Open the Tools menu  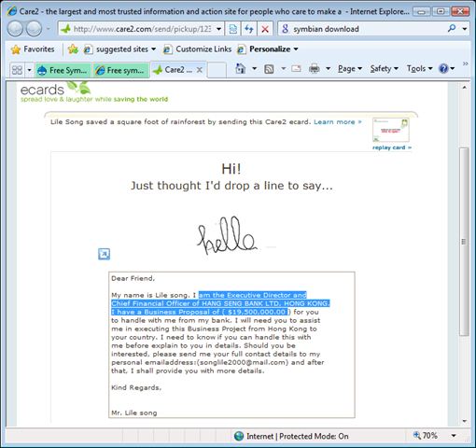click(x=419, y=69)
